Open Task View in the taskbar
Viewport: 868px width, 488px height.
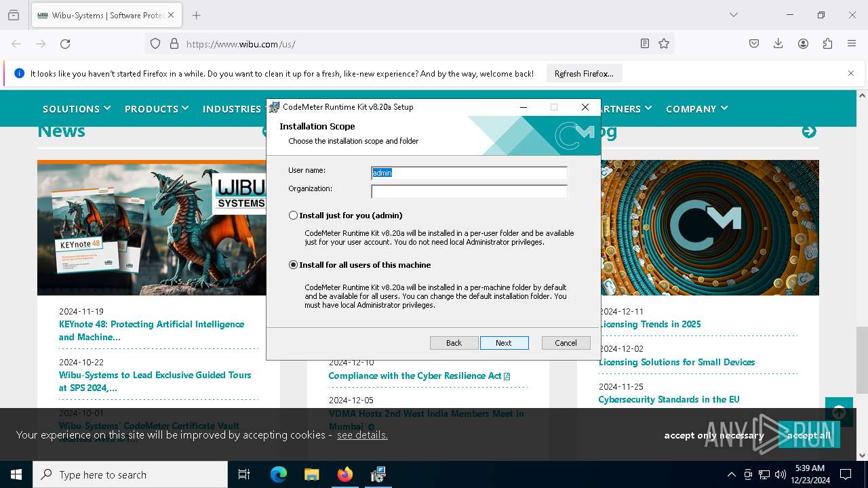pos(244,474)
